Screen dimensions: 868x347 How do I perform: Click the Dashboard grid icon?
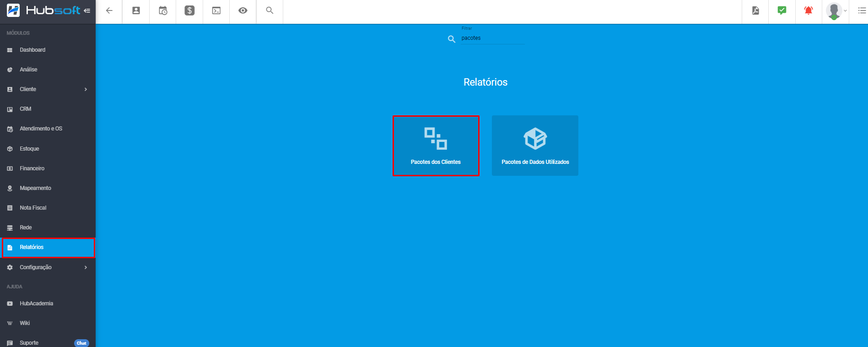pyautogui.click(x=10, y=50)
